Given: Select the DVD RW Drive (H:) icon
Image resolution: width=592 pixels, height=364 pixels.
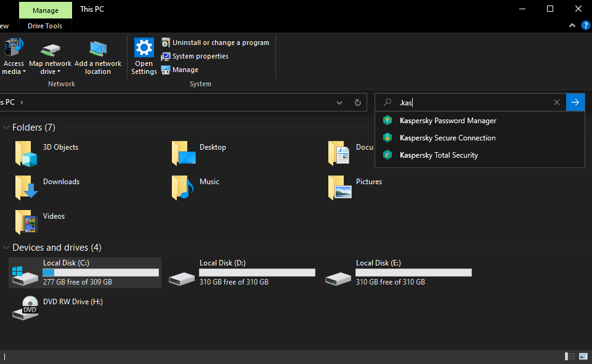Looking at the screenshot, I should coord(25,308).
